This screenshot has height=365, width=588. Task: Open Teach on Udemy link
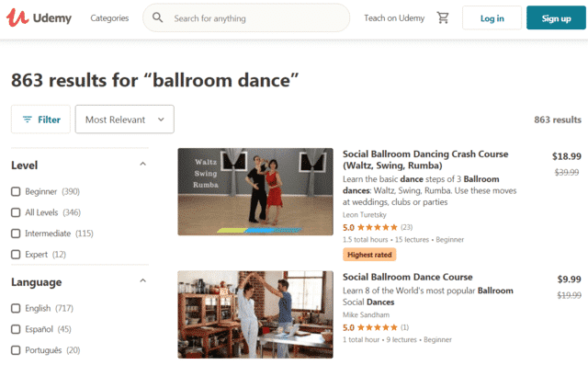coord(394,18)
